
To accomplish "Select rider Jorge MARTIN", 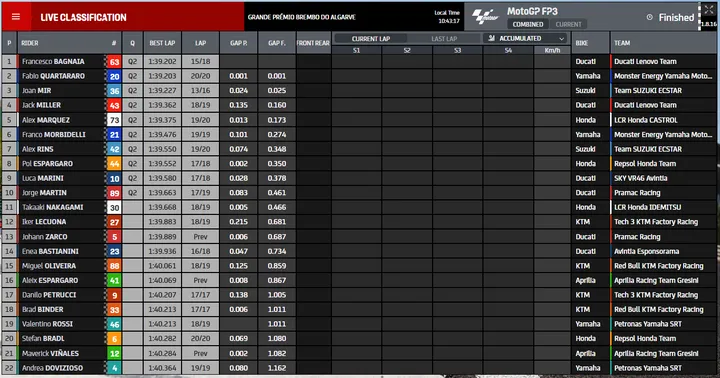I will click(x=44, y=193).
